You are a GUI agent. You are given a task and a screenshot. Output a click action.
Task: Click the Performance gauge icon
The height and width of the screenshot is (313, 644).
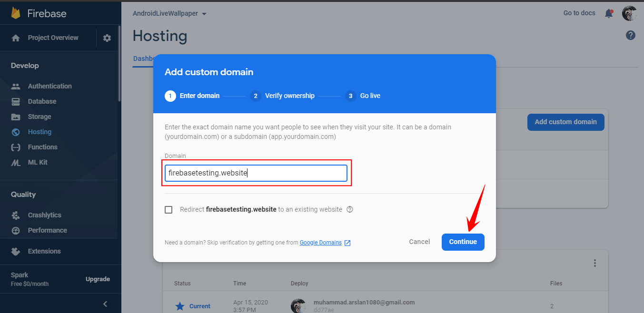coord(16,231)
